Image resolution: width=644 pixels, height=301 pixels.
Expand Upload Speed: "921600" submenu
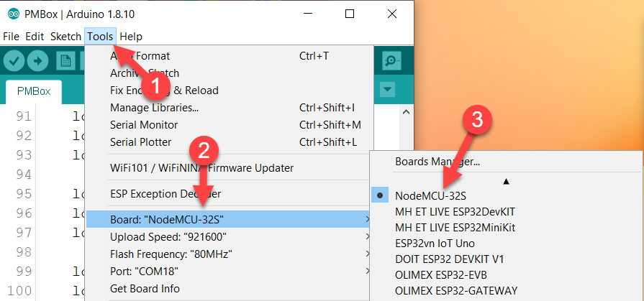click(x=230, y=237)
